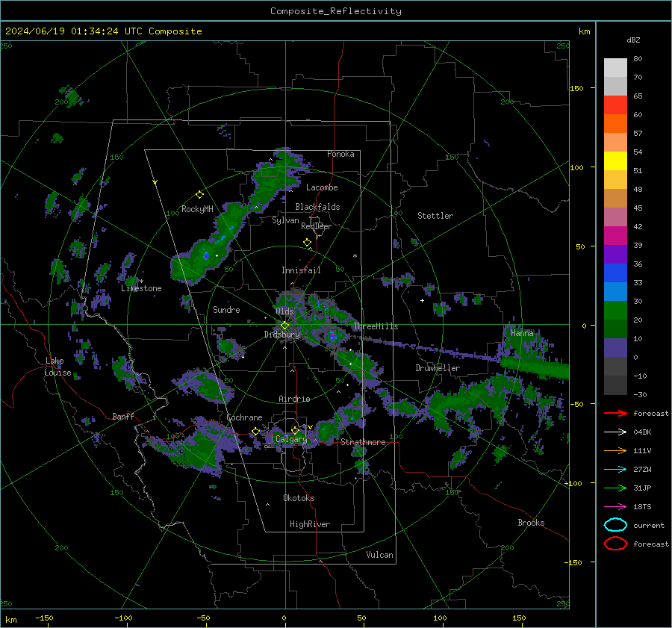Select the Blackfalds label on the map
The width and height of the screenshot is (672, 628).
click(317, 207)
